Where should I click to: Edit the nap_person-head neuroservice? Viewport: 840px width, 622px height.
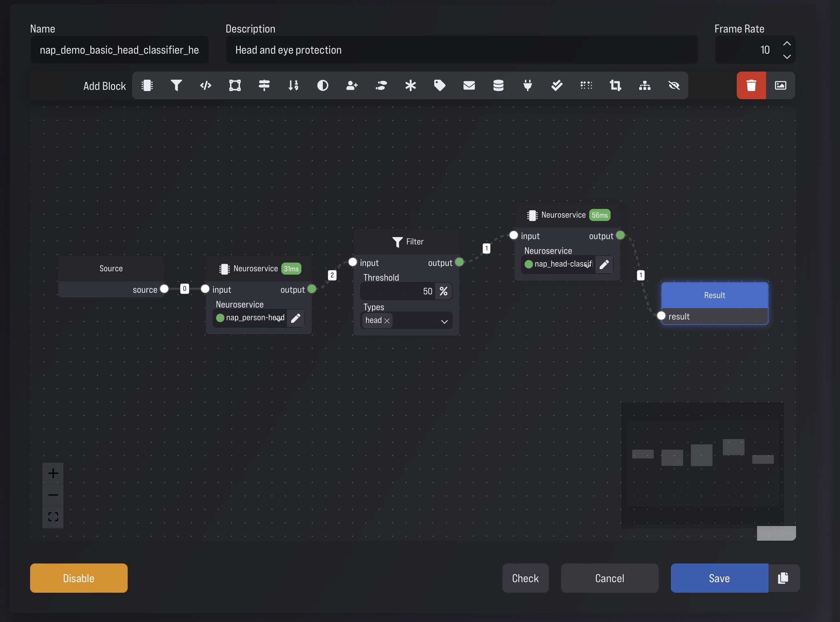click(296, 318)
